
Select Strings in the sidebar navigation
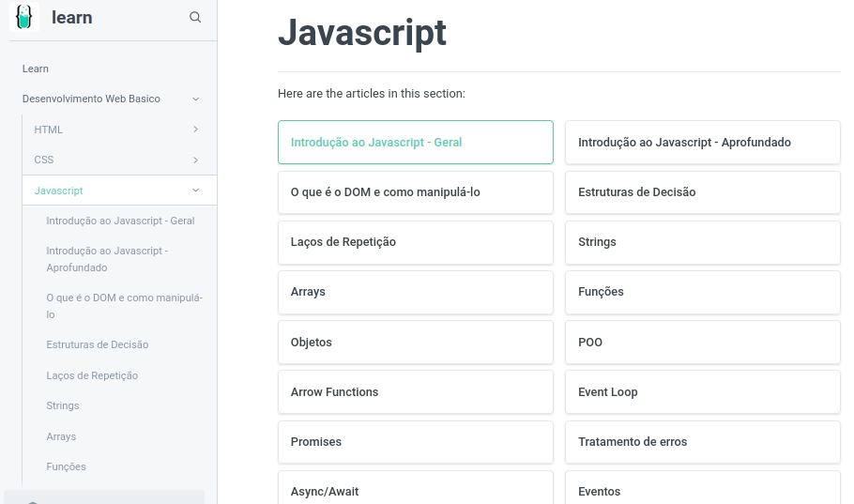tap(63, 405)
